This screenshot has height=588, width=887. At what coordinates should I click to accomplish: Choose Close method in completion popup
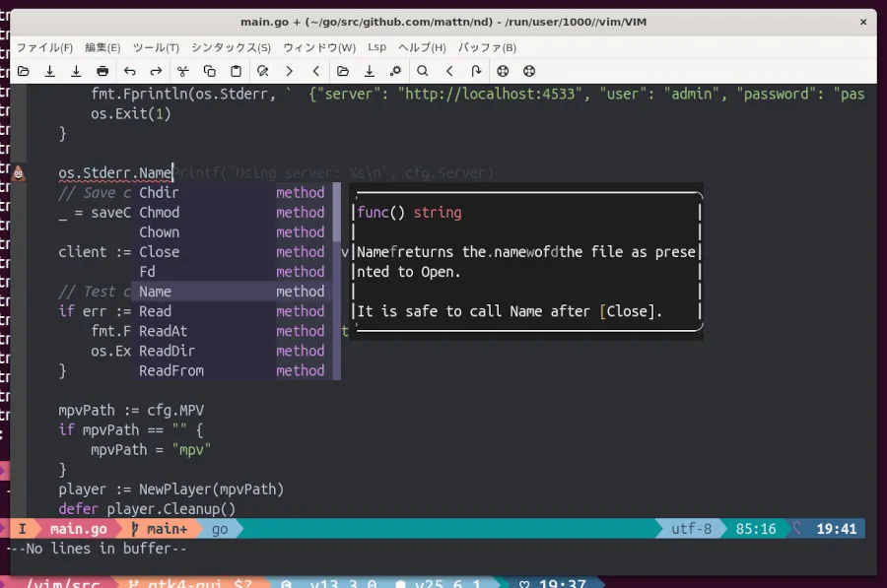click(x=233, y=252)
